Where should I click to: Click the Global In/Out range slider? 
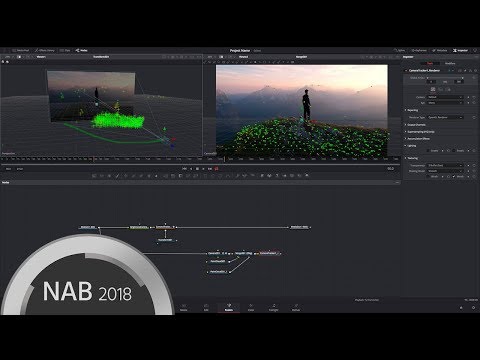(x=445, y=78)
